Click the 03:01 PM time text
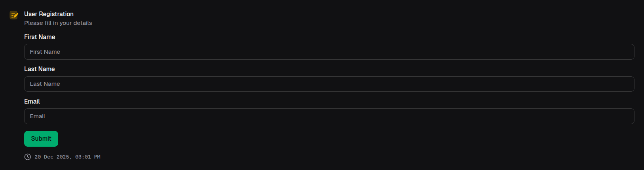This screenshot has width=644, height=170. [88, 157]
